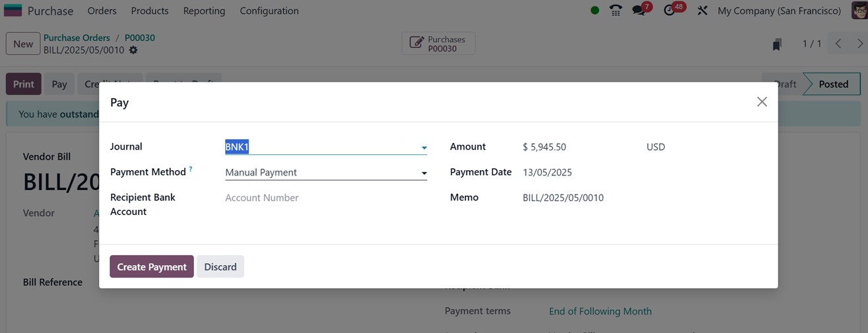Close the Pay dialog with X

click(x=762, y=102)
